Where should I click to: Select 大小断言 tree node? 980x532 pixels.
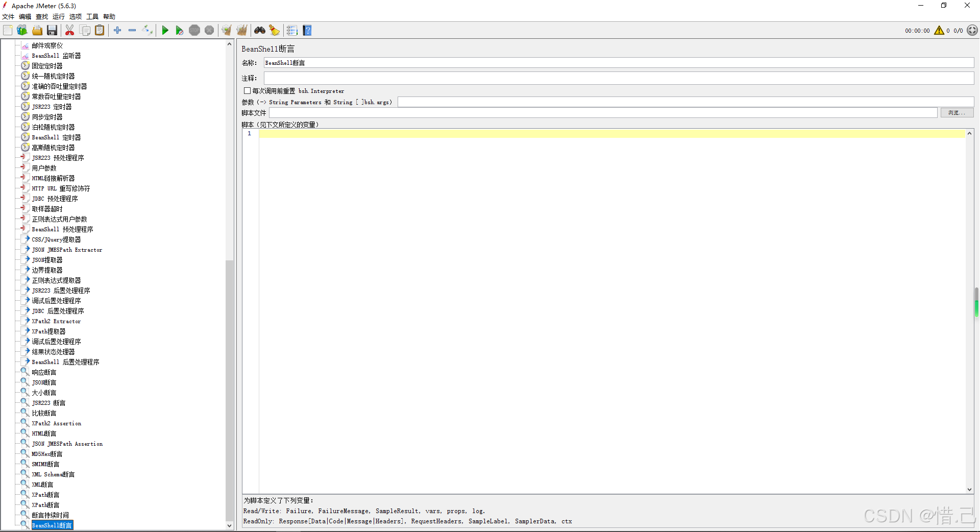pos(44,393)
